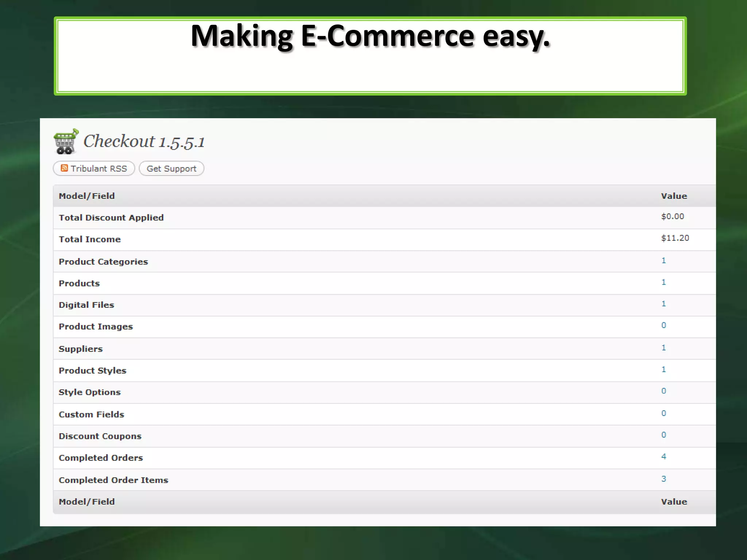This screenshot has height=560, width=747.
Task: Open the Style Options count link
Action: 663,391
